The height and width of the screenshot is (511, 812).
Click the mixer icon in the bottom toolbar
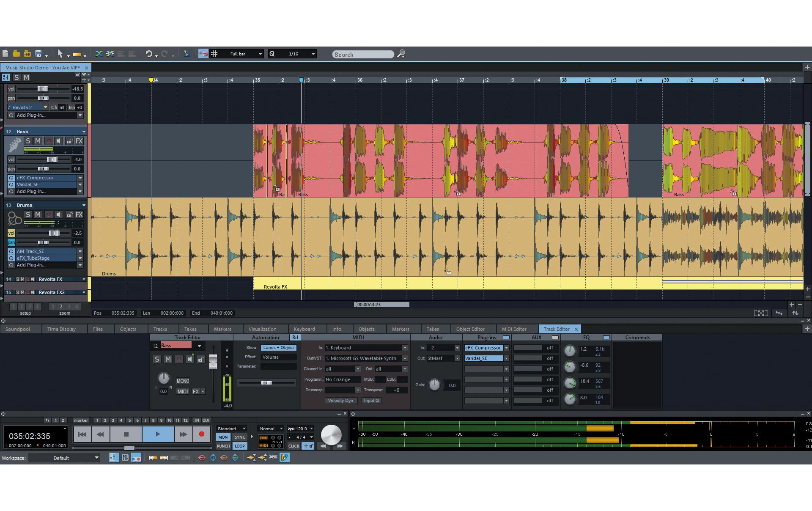coord(125,458)
